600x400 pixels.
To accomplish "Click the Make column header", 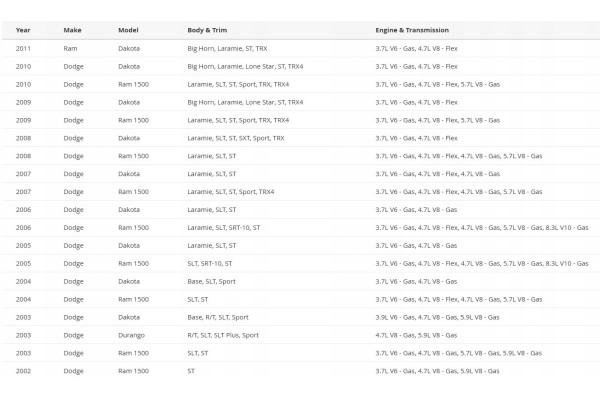I will coord(72,30).
